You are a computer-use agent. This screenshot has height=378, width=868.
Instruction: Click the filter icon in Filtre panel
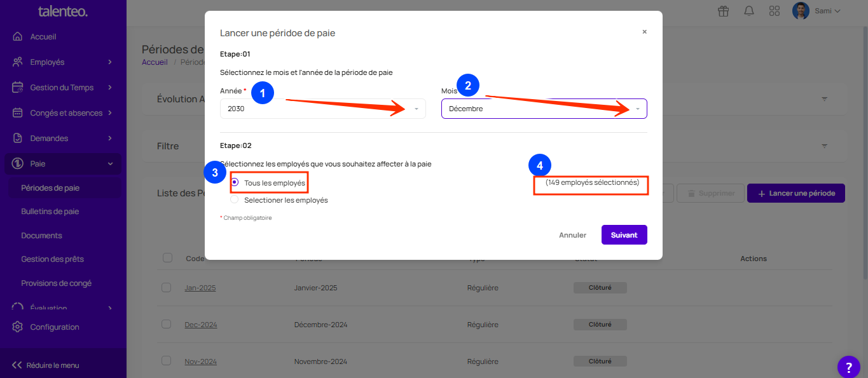824,146
